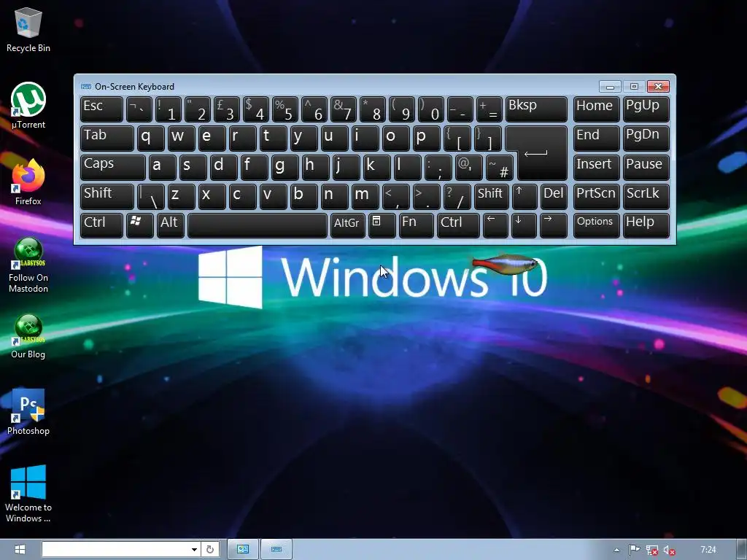Click the up arrow key

[525, 197]
